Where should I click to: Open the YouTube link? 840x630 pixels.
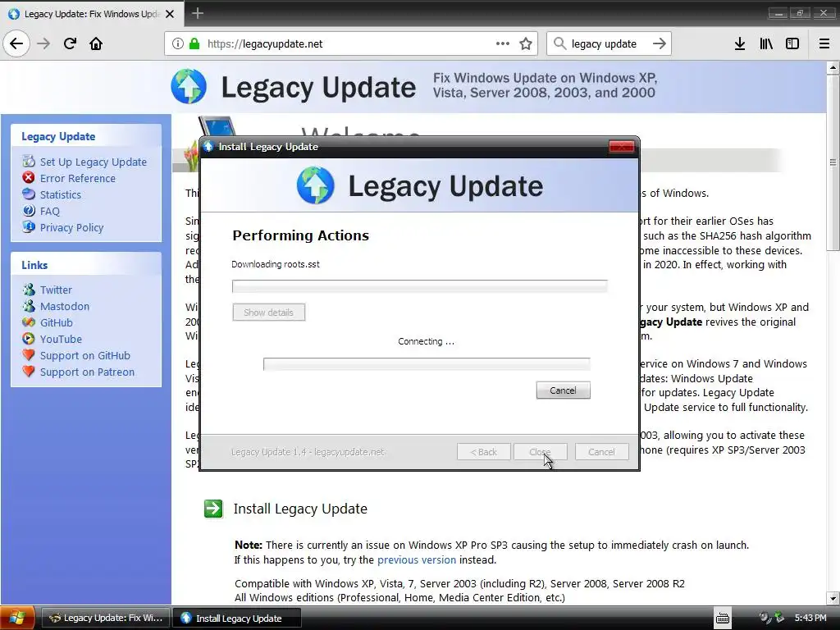click(x=61, y=339)
